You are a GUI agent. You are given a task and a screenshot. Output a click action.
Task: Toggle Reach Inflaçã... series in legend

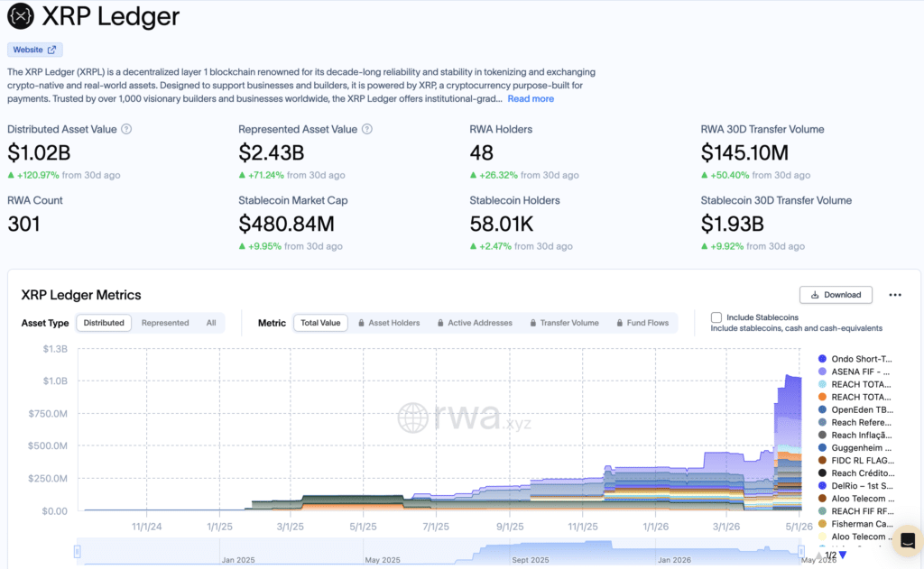855,435
